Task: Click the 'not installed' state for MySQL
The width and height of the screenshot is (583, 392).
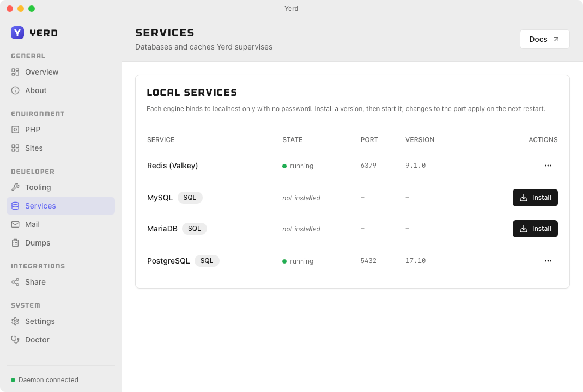Action: [x=301, y=198]
